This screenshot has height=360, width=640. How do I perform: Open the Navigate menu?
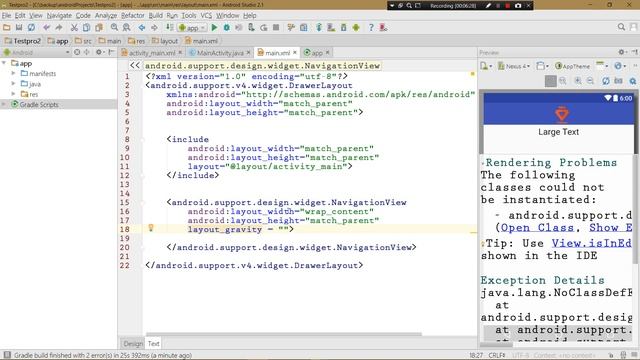tap(59, 16)
